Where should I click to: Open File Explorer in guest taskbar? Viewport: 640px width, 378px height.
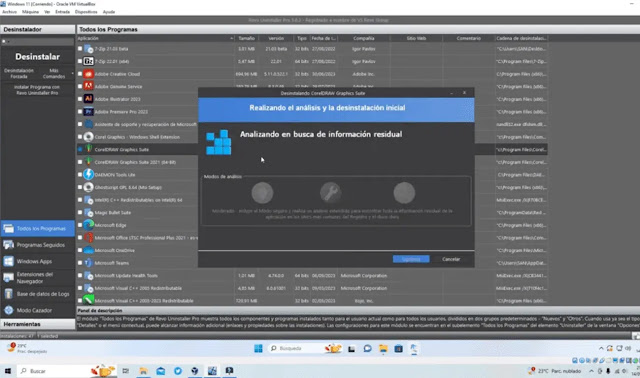point(383,348)
